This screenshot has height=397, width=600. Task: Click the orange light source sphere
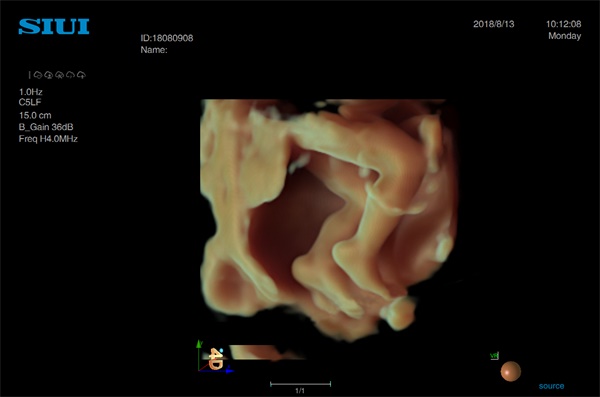pyautogui.click(x=511, y=371)
